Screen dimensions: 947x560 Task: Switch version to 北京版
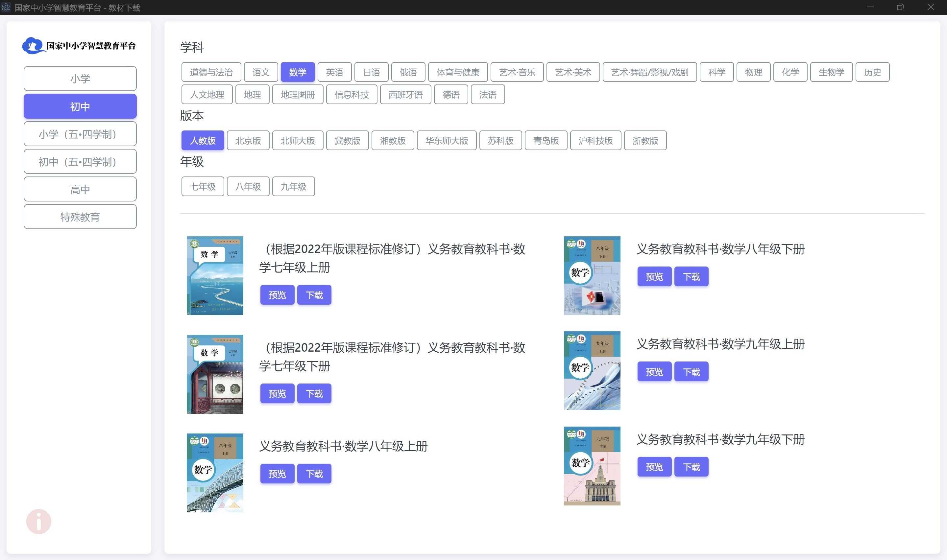(248, 140)
